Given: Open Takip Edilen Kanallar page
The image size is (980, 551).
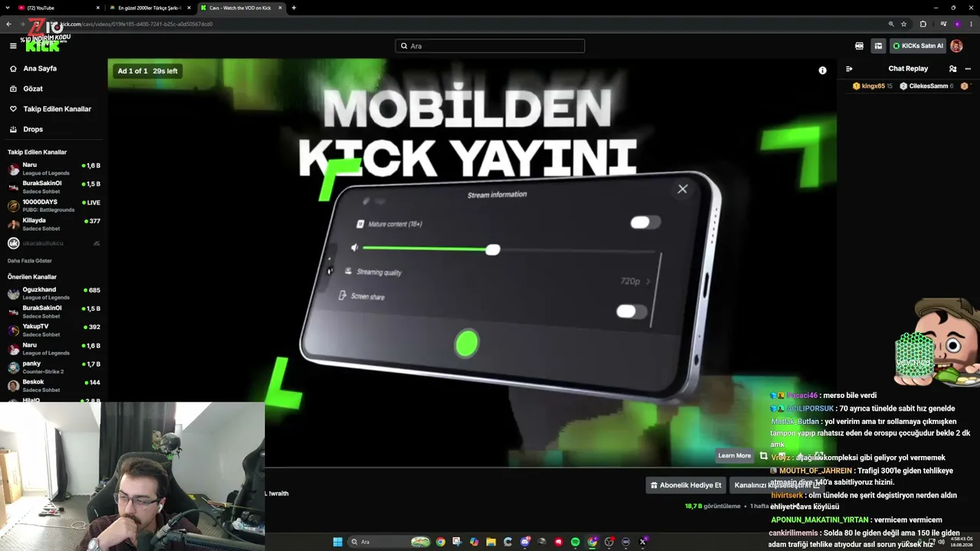Looking at the screenshot, I should click(x=51, y=109).
